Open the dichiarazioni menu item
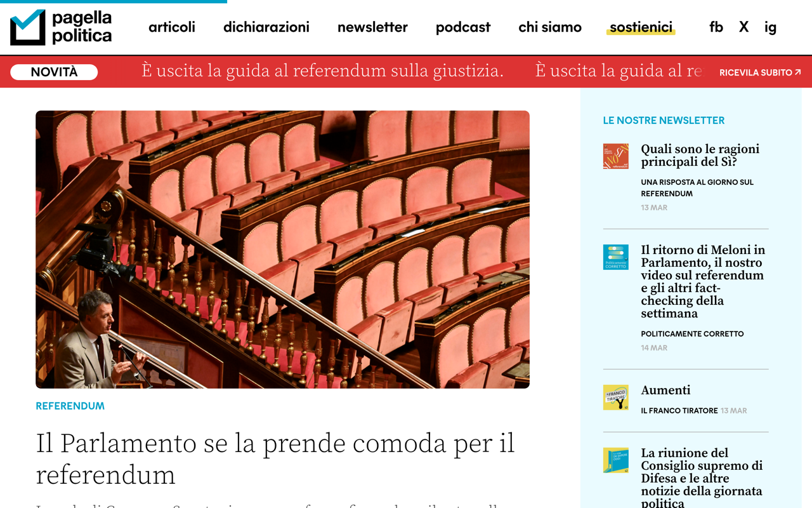Image resolution: width=812 pixels, height=508 pixels. tap(266, 27)
